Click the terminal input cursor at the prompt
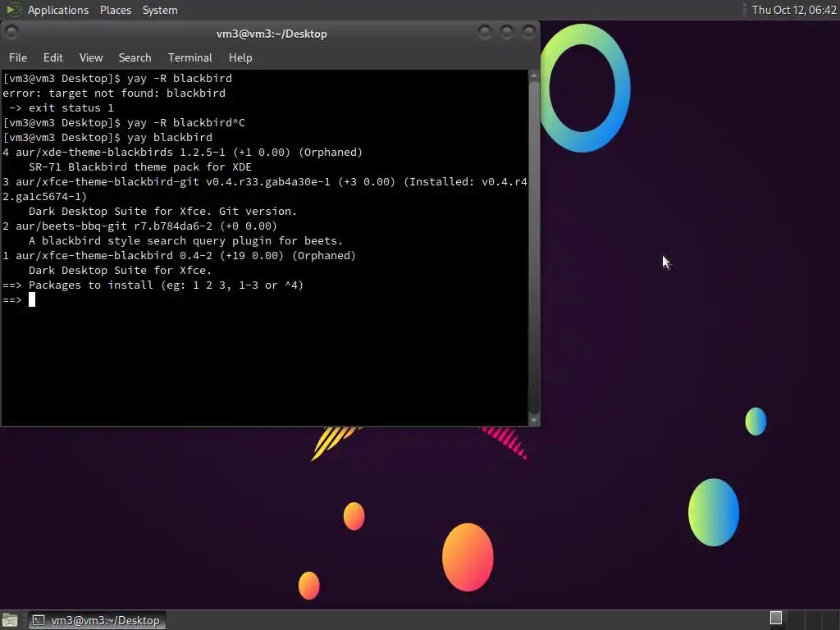The image size is (840, 630). (32, 299)
